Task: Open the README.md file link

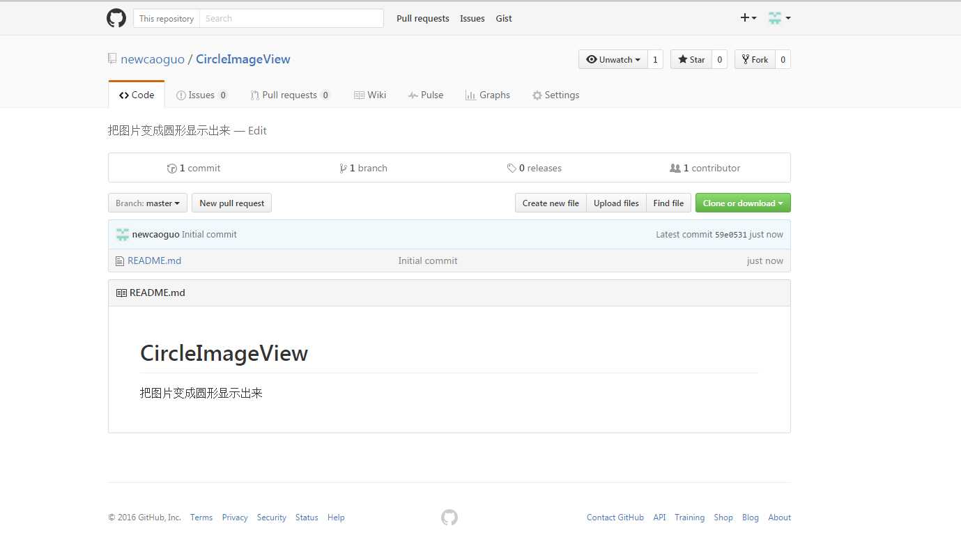Action: (154, 261)
